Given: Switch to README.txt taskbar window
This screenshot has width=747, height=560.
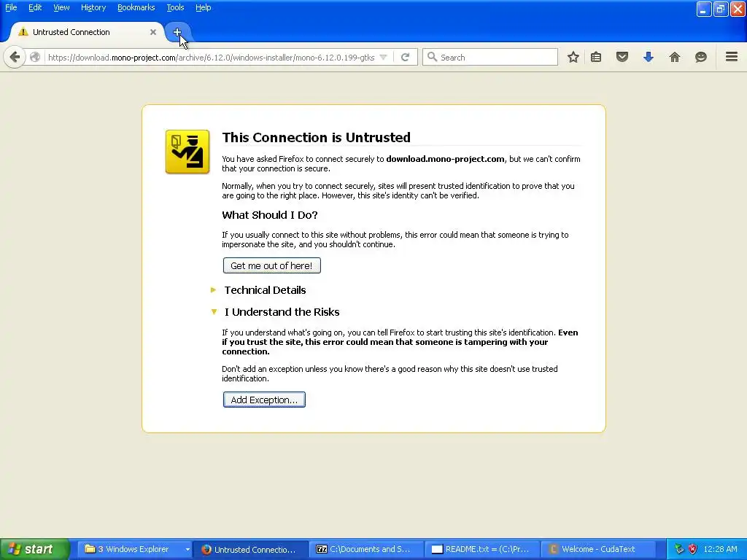Looking at the screenshot, I should pos(481,549).
